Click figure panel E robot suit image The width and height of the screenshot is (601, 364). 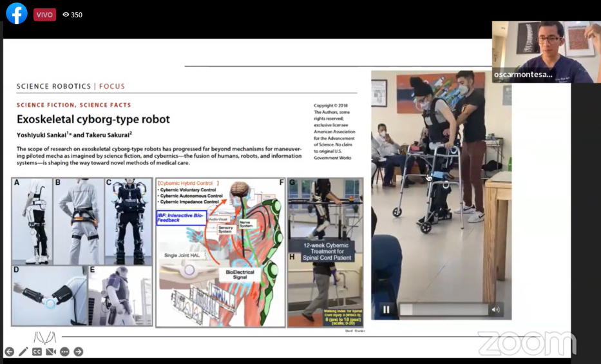120,296
